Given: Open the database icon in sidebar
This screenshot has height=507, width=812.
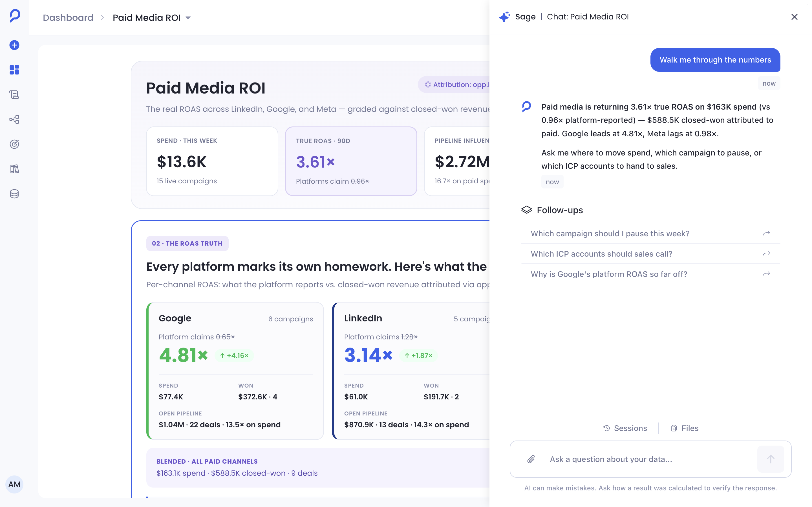Looking at the screenshot, I should 14,194.
